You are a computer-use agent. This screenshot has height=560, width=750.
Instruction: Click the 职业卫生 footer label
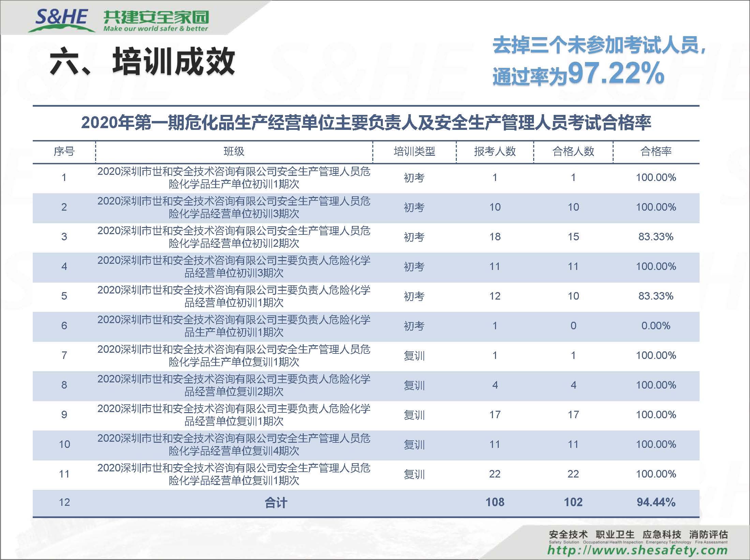point(615,534)
